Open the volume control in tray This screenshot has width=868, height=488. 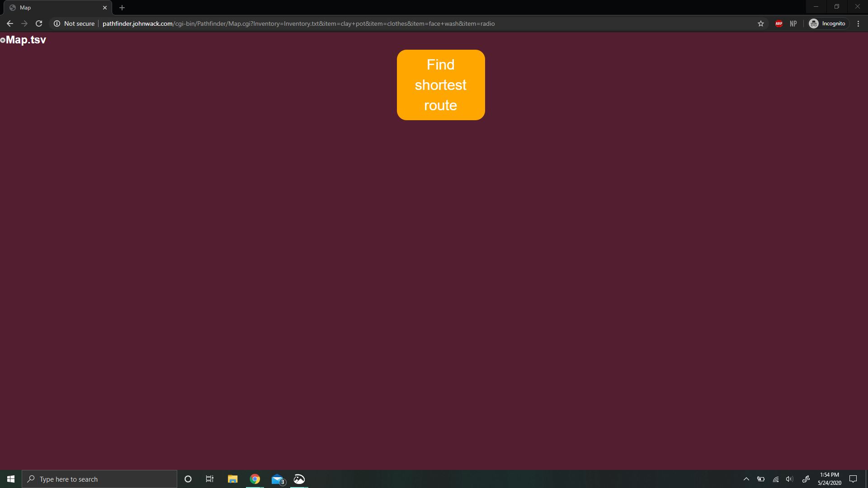[789, 479]
